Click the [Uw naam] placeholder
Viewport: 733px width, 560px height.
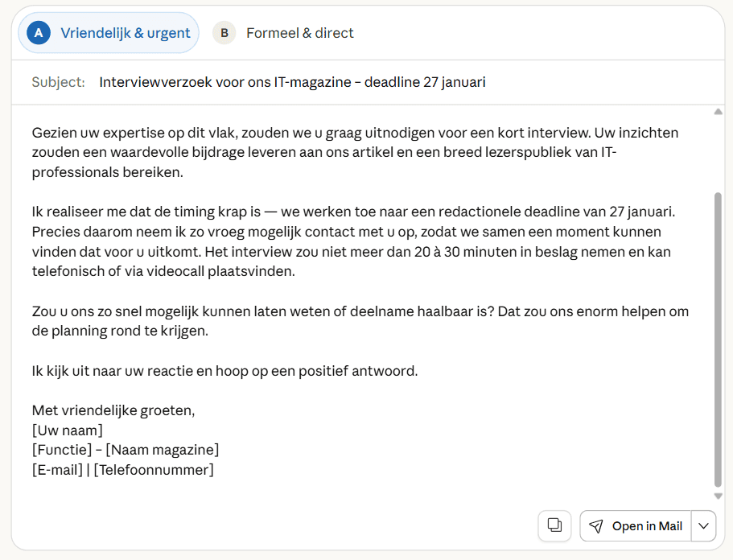click(x=68, y=430)
